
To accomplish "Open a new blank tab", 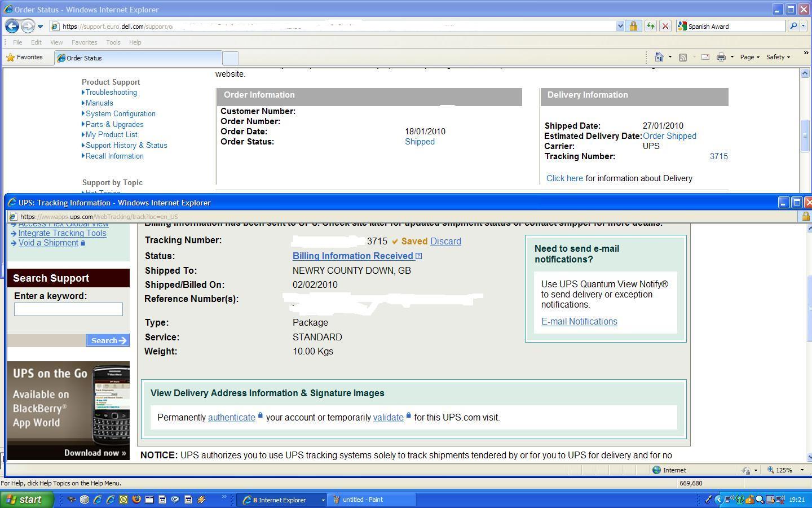I will tap(231, 58).
